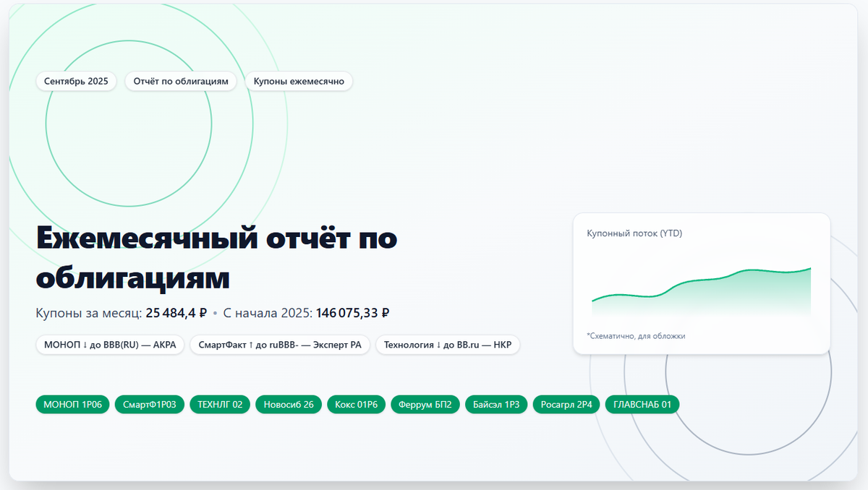Click the Купоны за месяц amount
This screenshot has width=868, height=490.
tap(176, 312)
